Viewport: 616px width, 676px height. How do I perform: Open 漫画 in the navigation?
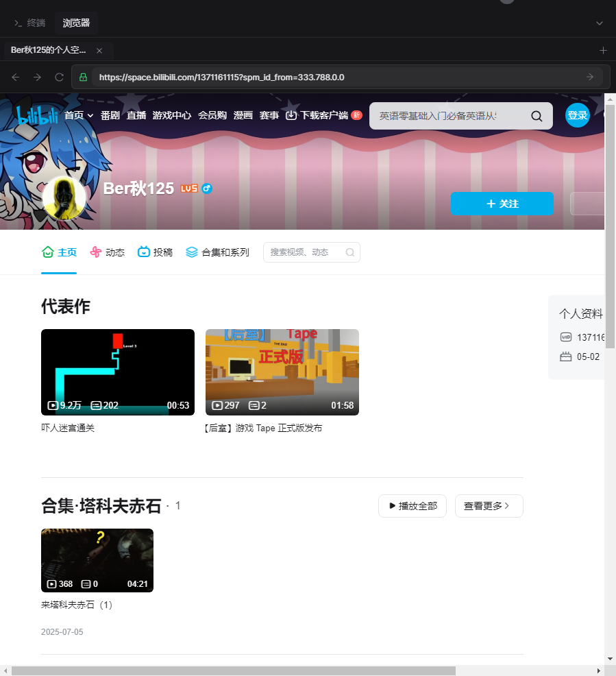coord(243,115)
